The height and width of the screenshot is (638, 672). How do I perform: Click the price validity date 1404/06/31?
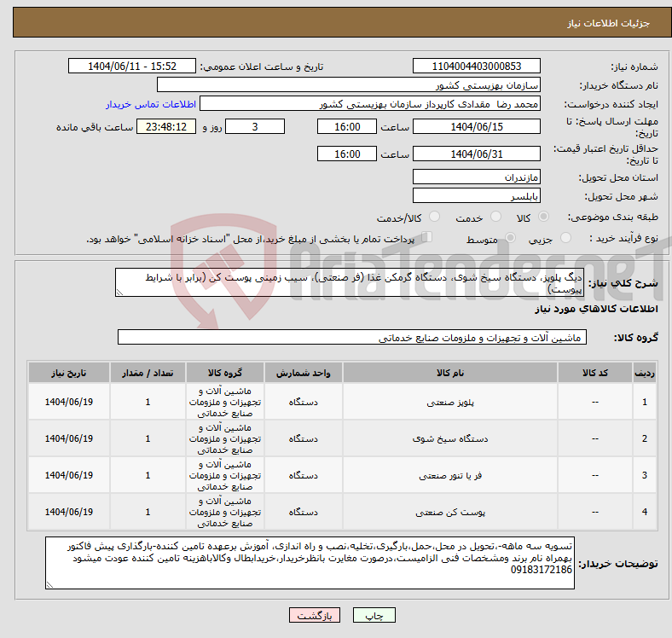477,154
